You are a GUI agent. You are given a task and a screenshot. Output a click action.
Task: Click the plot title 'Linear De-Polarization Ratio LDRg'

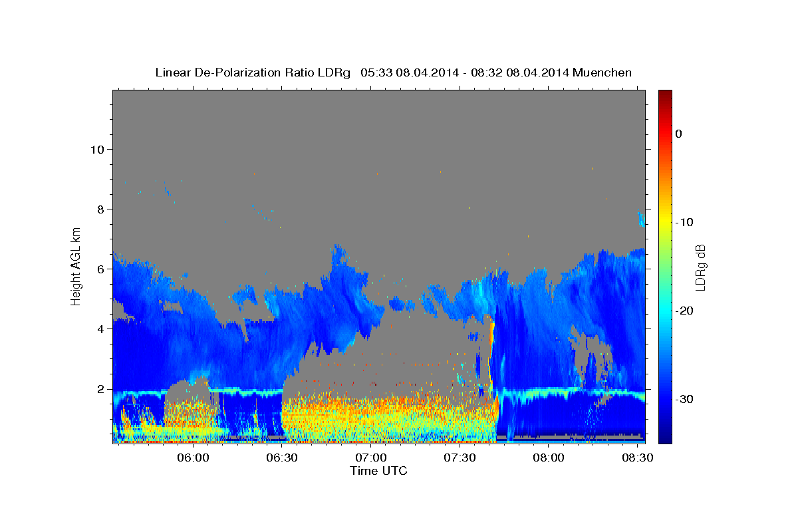[253, 72]
